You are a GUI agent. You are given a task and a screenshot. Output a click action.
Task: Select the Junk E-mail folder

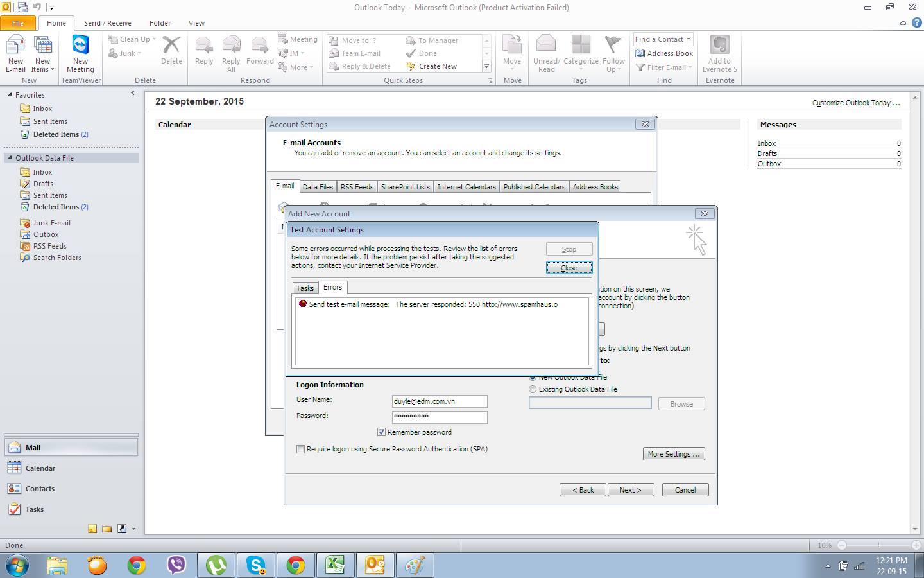point(52,223)
